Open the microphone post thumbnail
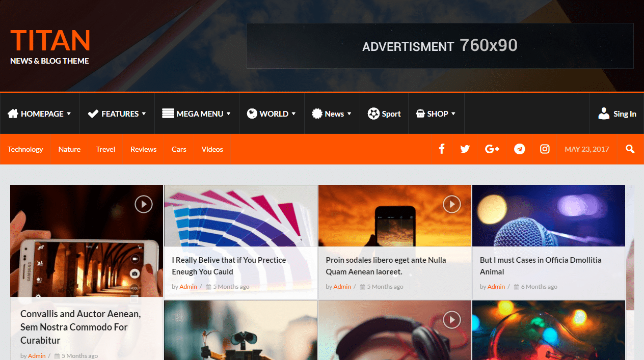 tap(549, 216)
